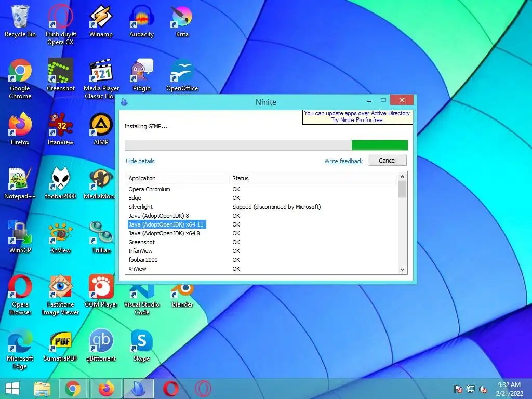Click the blender desktop icon
The width and height of the screenshot is (532, 399).
click(182, 296)
